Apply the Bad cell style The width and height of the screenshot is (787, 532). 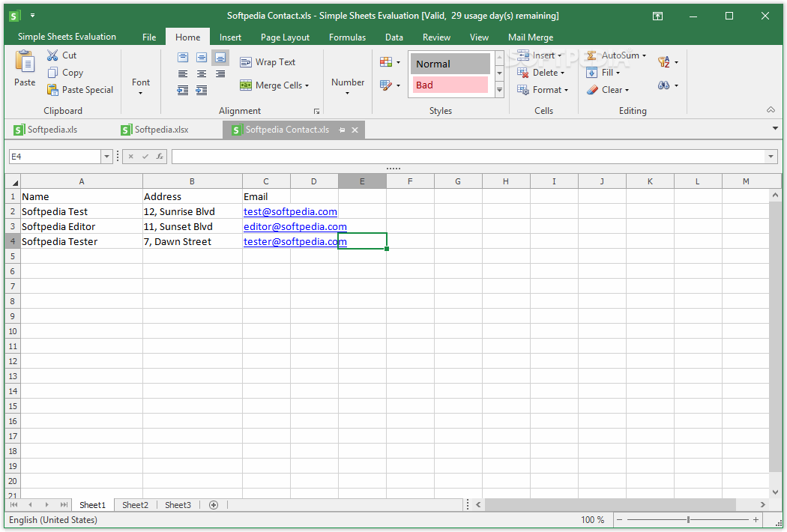click(450, 85)
